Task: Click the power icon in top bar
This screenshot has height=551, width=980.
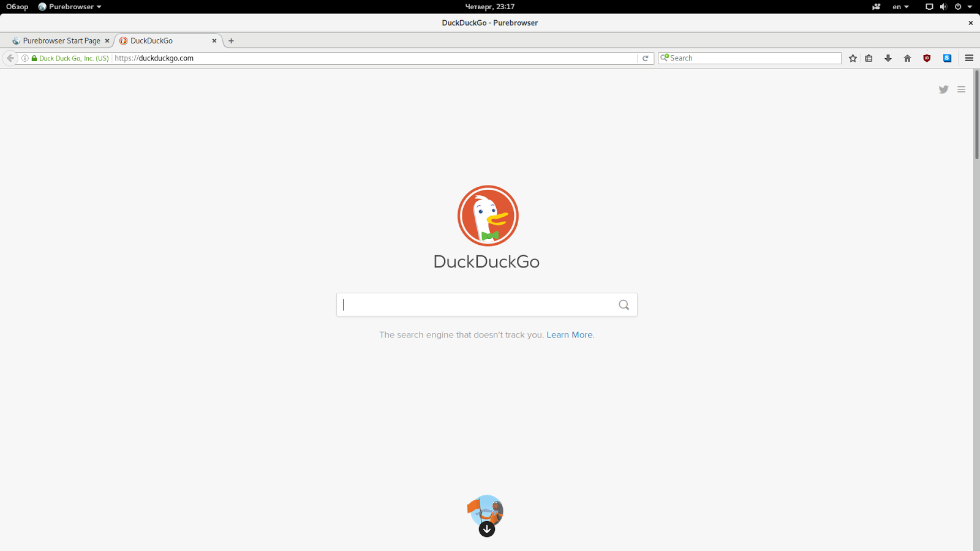Action: tap(958, 7)
